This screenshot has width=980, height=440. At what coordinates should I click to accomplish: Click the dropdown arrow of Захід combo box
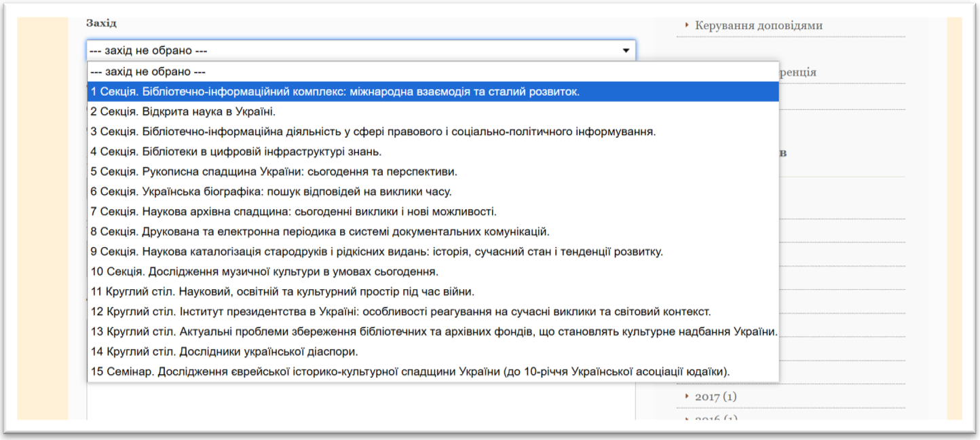click(x=625, y=51)
